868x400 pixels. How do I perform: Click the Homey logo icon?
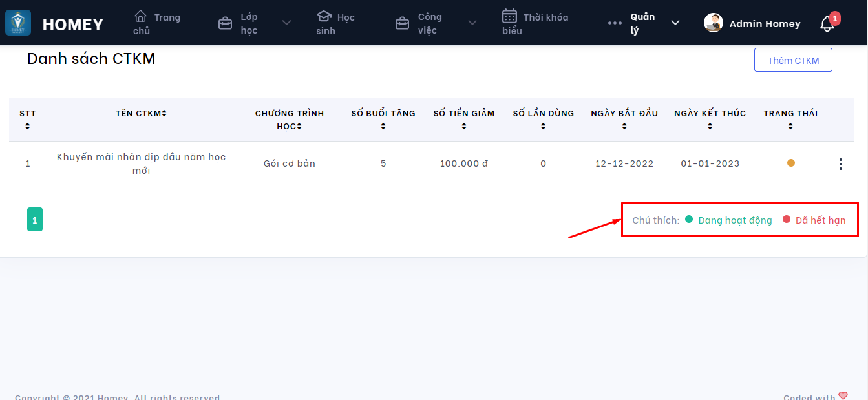(18, 23)
